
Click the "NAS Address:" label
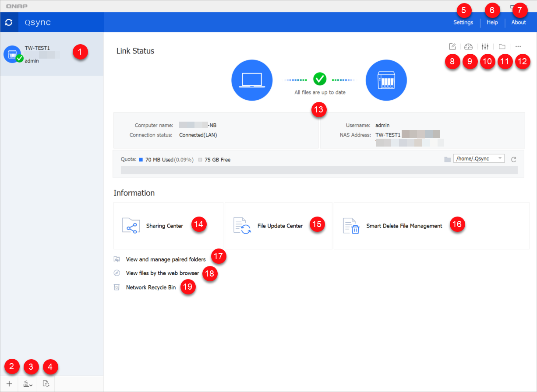click(x=355, y=135)
